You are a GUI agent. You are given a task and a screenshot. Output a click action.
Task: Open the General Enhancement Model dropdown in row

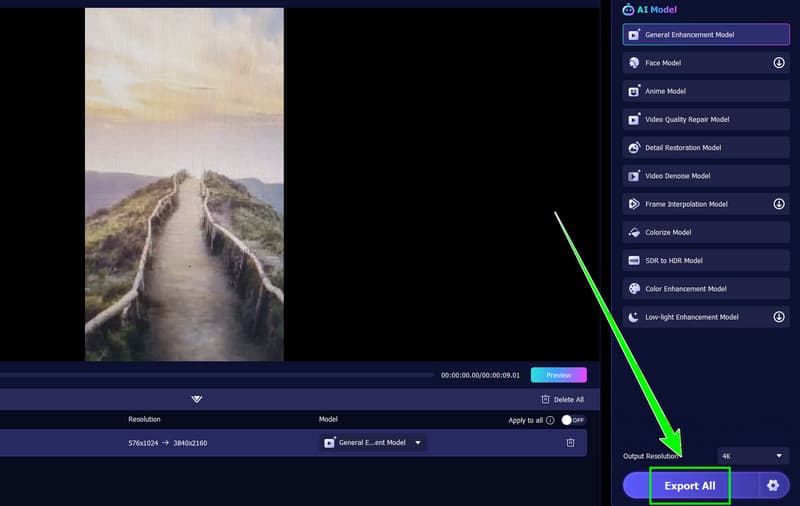[373, 443]
